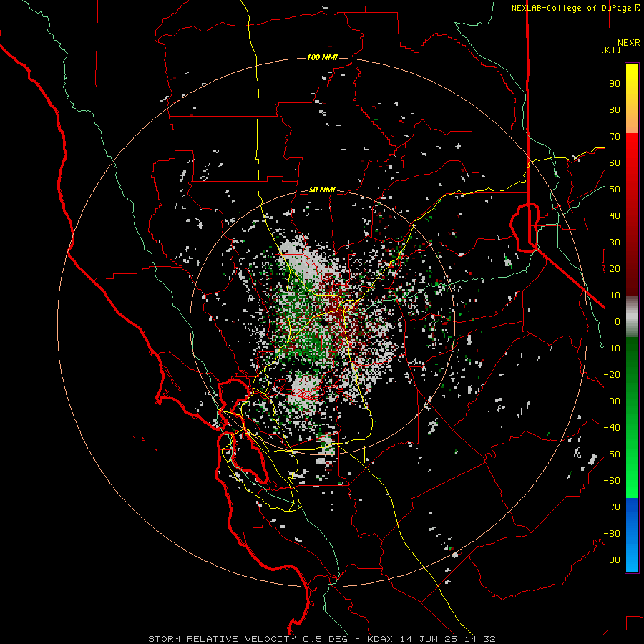Click the 'STORM RELATIVE VELOCITY 0.5 DEG' caption
The width and height of the screenshot is (644, 644).
tap(248, 639)
